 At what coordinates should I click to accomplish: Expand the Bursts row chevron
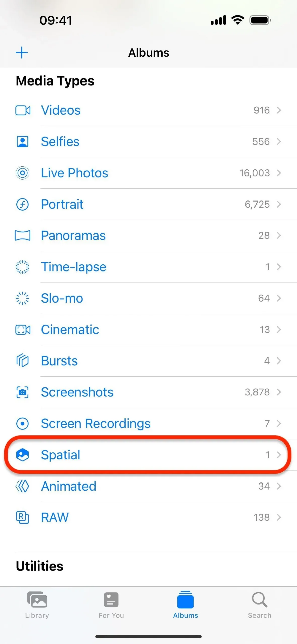279,361
